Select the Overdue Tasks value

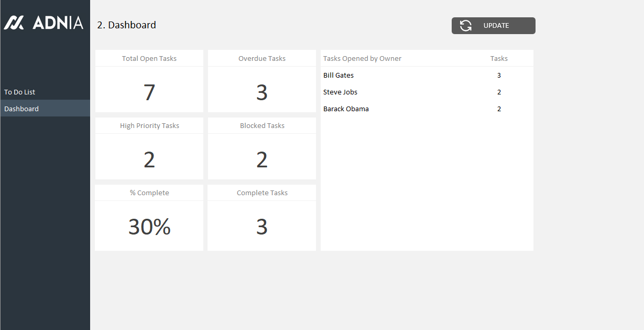click(x=262, y=92)
